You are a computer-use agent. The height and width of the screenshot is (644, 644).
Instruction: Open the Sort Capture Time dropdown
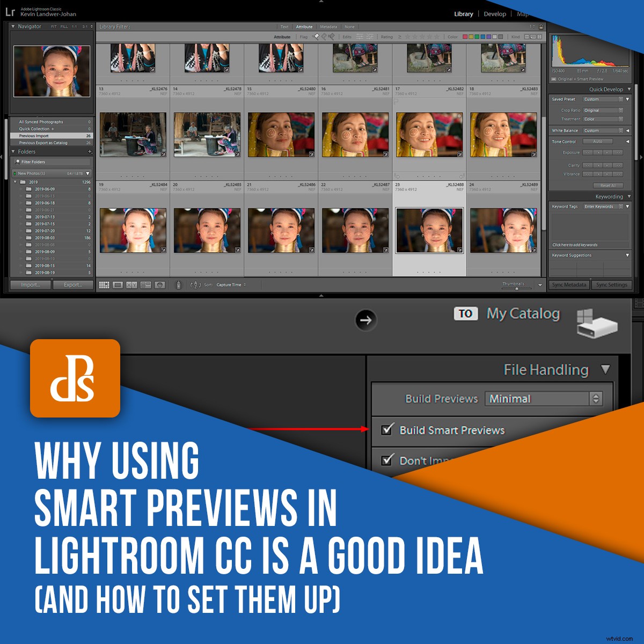[x=230, y=285]
